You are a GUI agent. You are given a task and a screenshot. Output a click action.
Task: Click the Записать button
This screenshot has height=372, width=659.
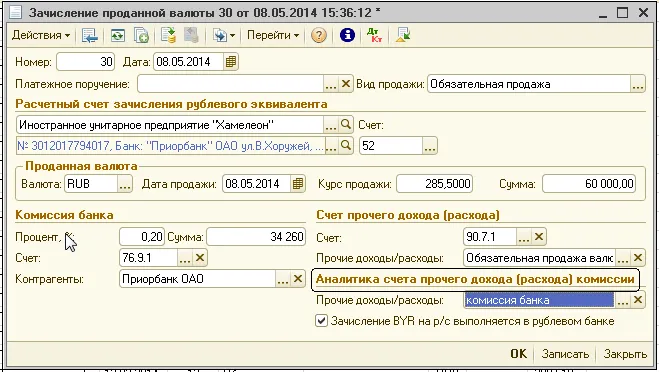[565, 354]
